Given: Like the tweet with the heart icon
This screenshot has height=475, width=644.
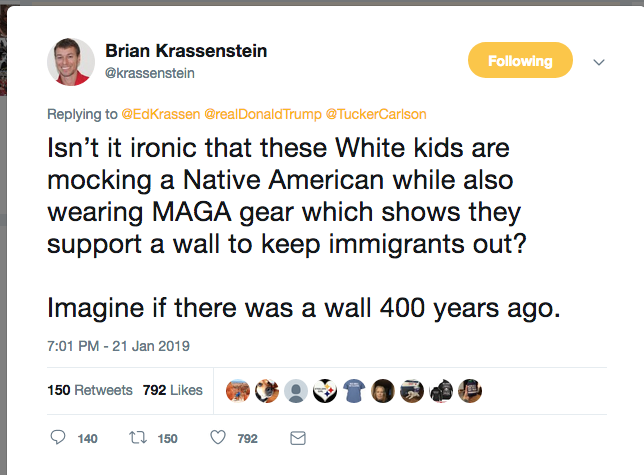Looking at the screenshot, I should pyautogui.click(x=217, y=438).
